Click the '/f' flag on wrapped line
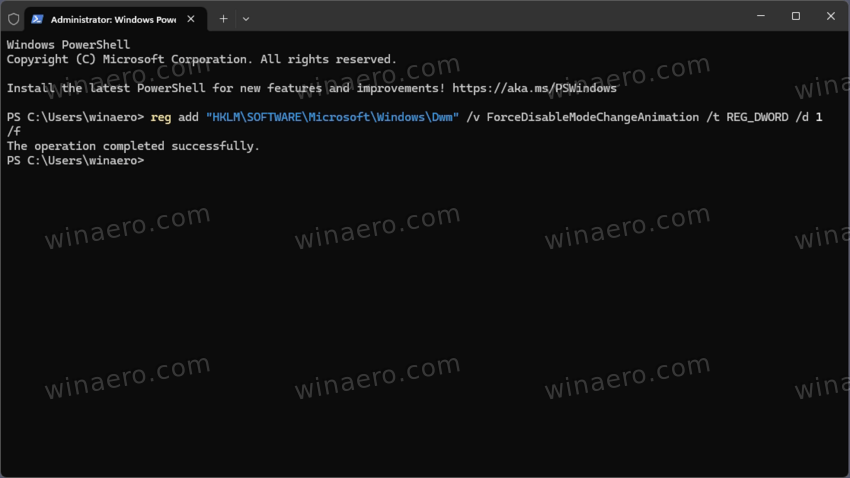This screenshot has width=850, height=478. pos(14,132)
